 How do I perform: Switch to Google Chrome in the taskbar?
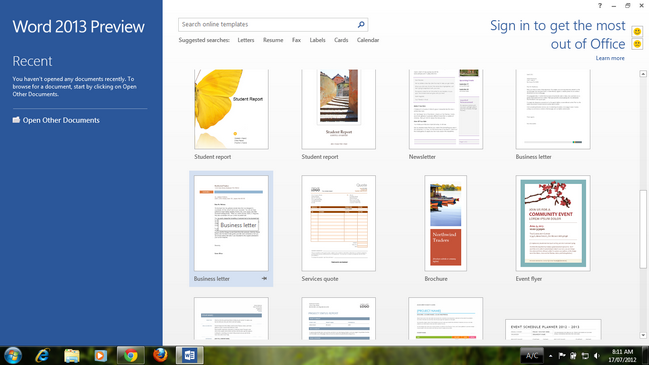click(x=131, y=355)
